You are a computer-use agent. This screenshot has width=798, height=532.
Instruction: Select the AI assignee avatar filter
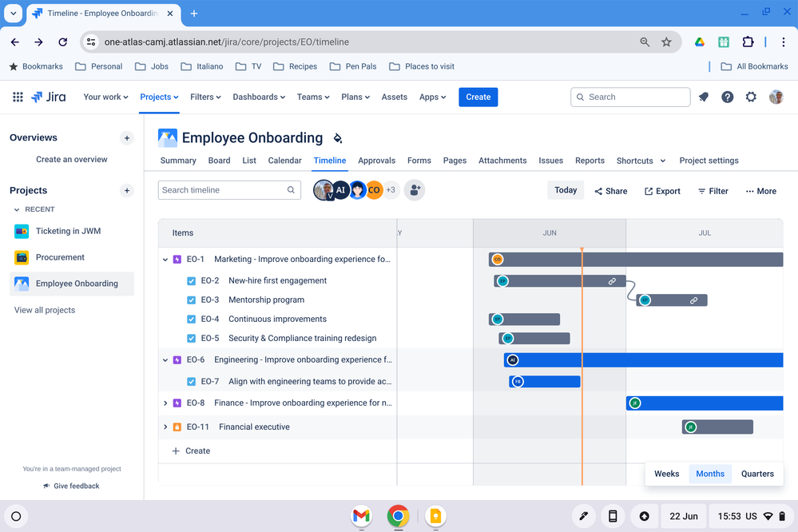tap(340, 190)
